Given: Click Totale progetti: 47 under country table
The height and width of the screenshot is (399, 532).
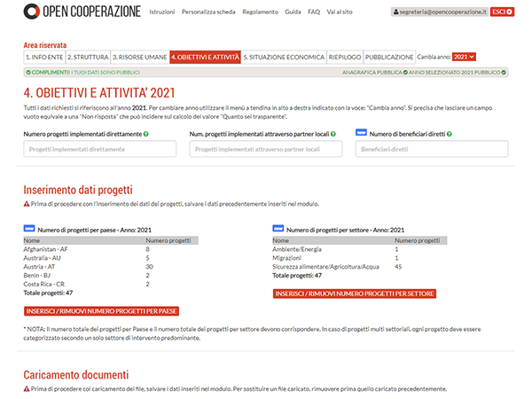Looking at the screenshot, I should 48,293.
